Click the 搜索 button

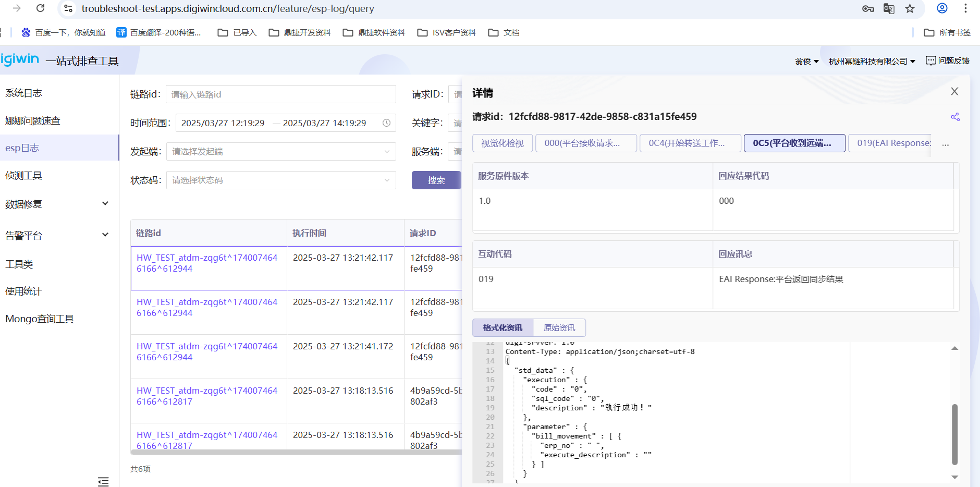(436, 180)
